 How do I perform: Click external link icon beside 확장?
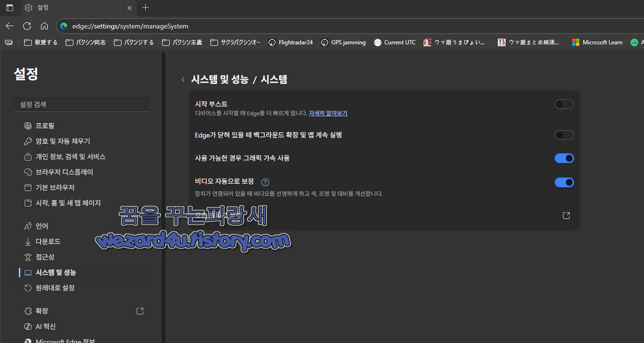tap(140, 311)
